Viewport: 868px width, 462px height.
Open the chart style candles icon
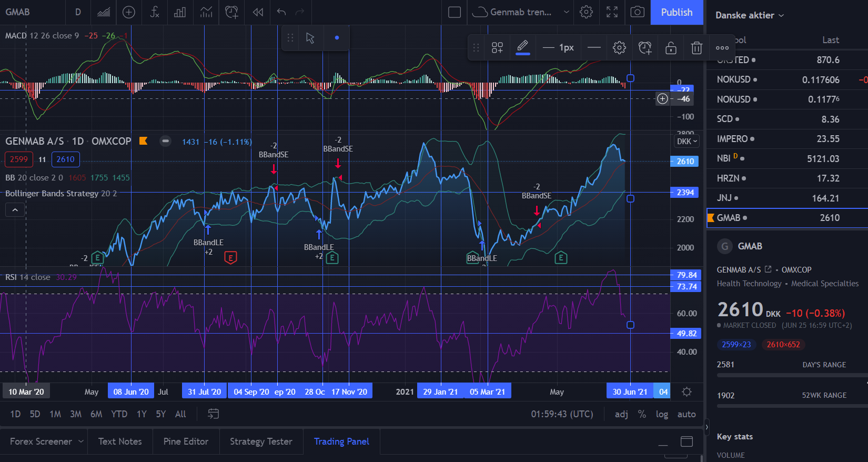point(104,12)
